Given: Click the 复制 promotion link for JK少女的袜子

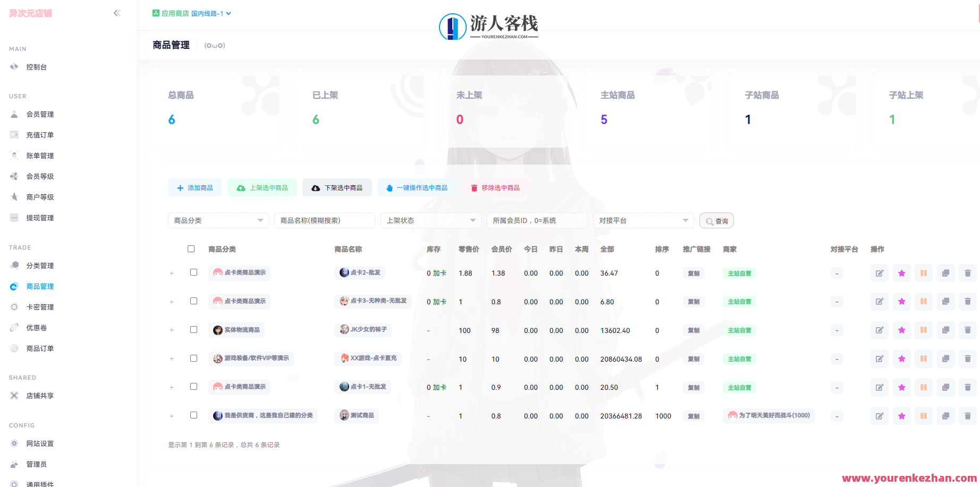Looking at the screenshot, I should pyautogui.click(x=694, y=330).
